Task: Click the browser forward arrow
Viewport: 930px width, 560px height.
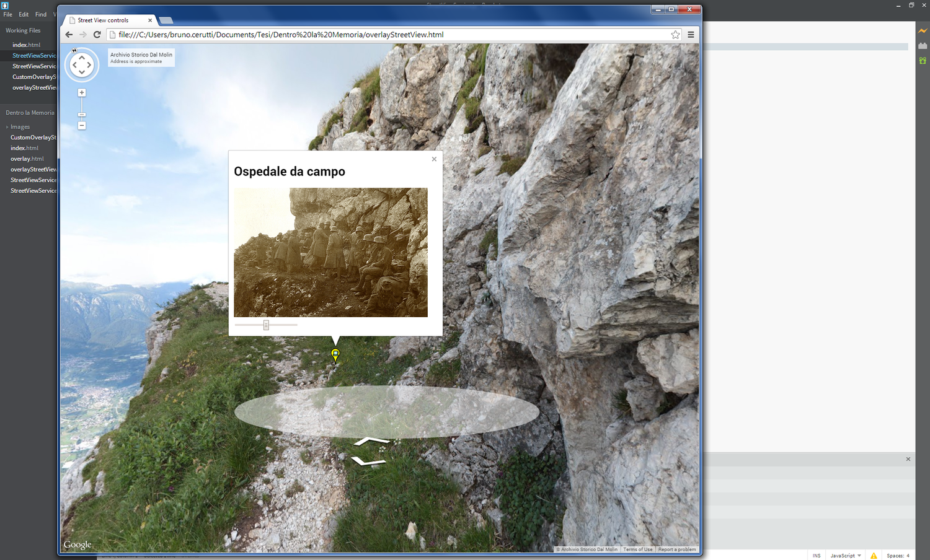Action: tap(83, 35)
